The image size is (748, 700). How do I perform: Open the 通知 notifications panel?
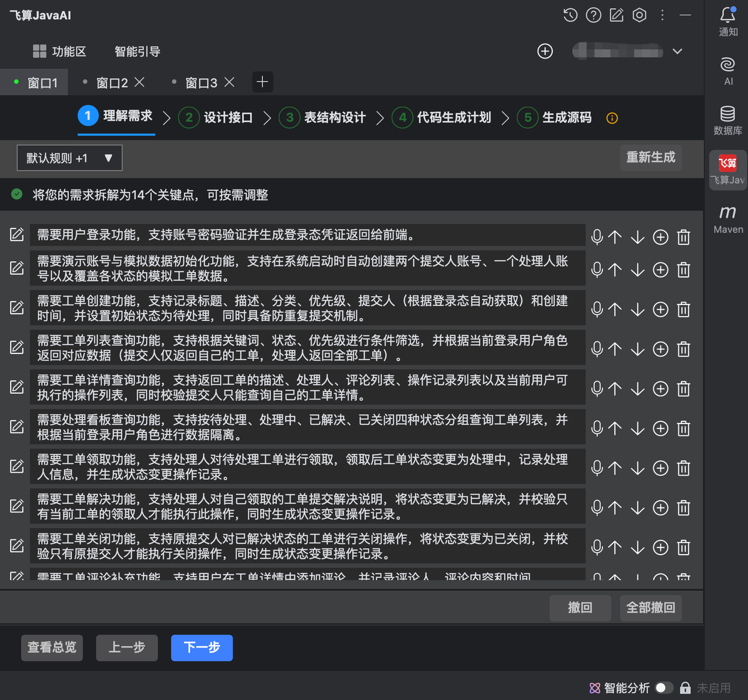(x=728, y=22)
